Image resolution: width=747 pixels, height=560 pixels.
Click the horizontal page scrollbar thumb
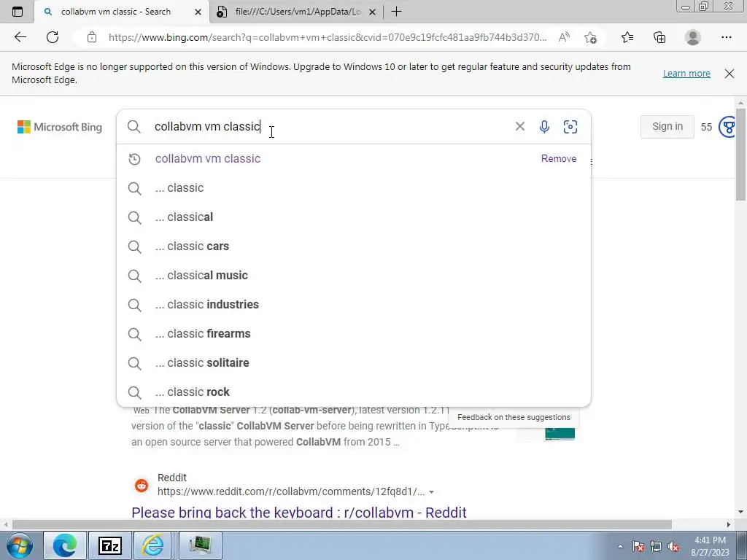341,524
